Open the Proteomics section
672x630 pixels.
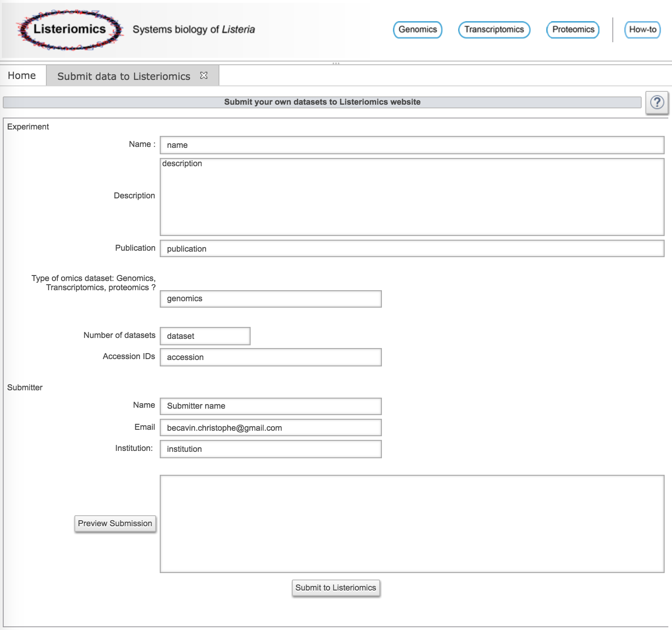(x=573, y=30)
